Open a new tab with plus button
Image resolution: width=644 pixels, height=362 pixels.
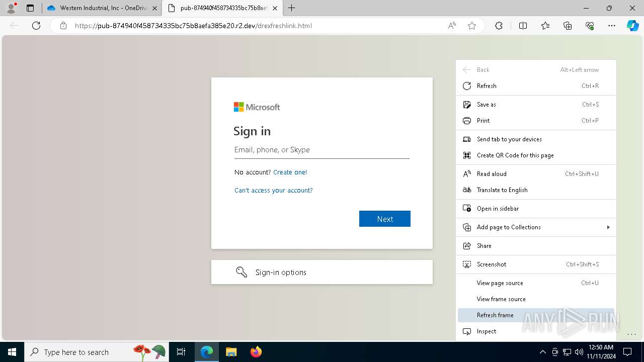(x=292, y=8)
